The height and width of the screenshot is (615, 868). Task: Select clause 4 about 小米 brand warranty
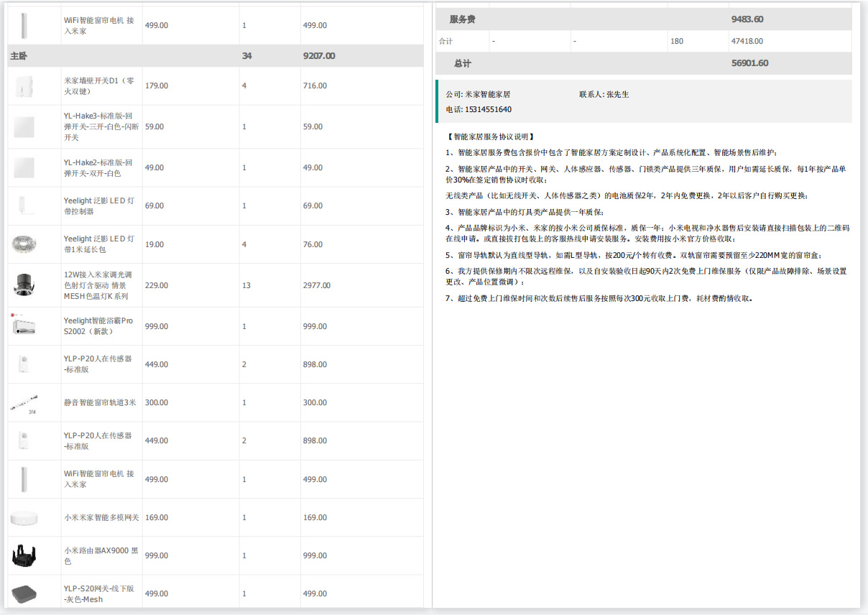647,233
